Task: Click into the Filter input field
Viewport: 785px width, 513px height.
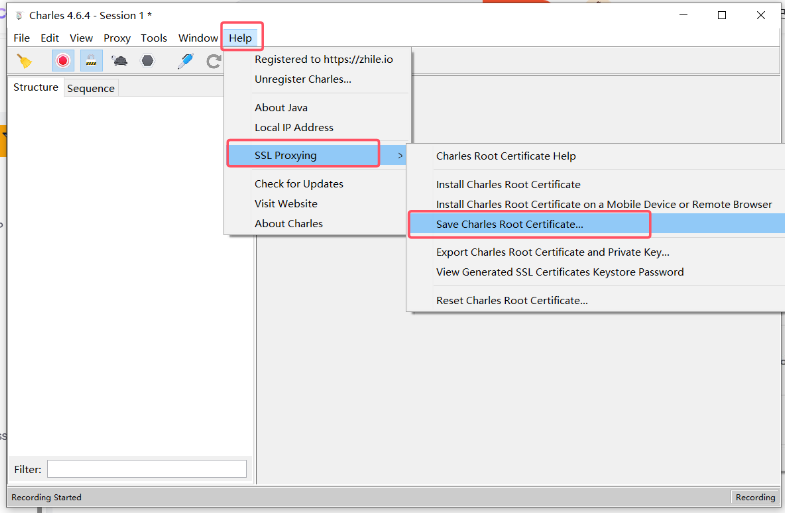Action: tap(147, 469)
